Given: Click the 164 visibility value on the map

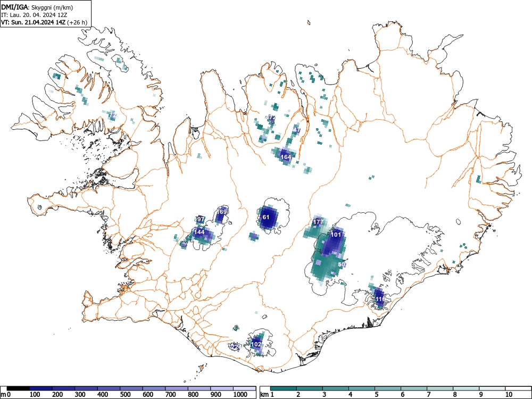Looking at the screenshot, I should (x=286, y=157).
